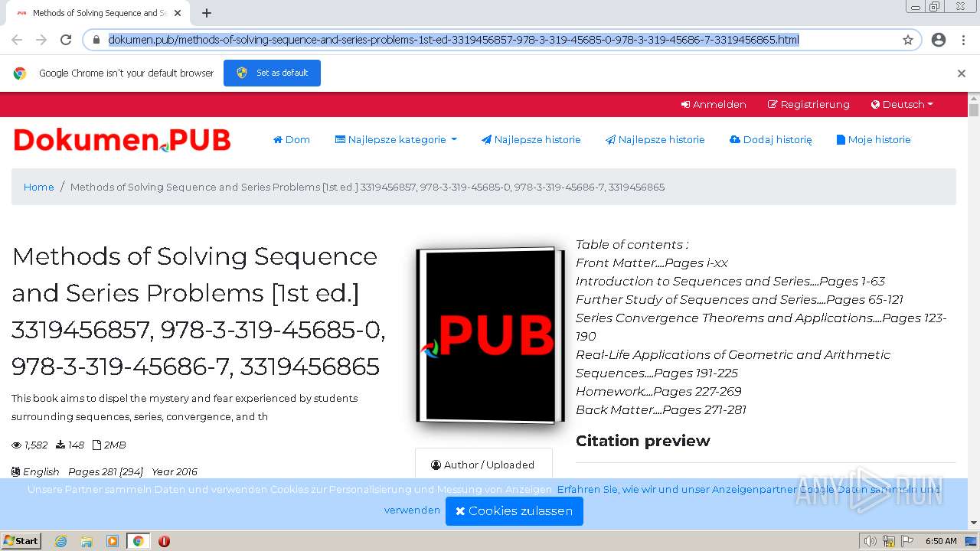This screenshot has height=551, width=980.
Task: Expand the Deutsch language dropdown
Action: 902,105
